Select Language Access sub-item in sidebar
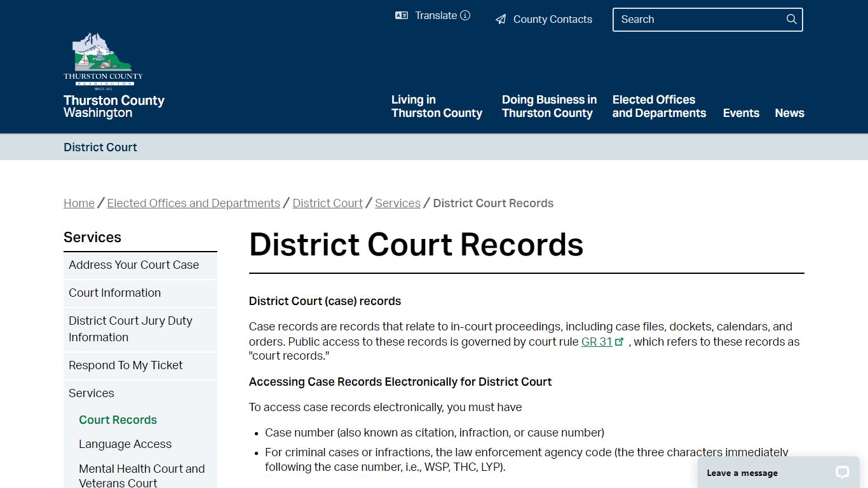Screen dimensions: 868x488 (x=125, y=444)
